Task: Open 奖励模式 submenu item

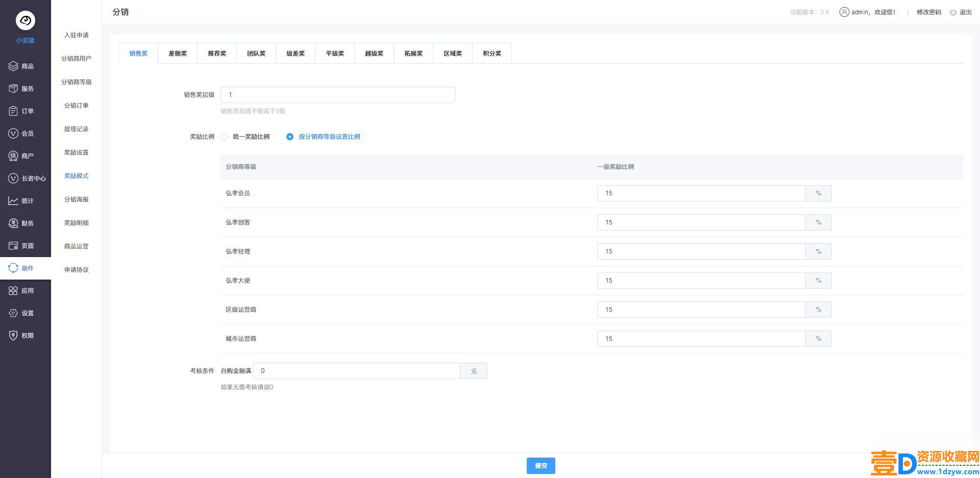Action: 77,176
